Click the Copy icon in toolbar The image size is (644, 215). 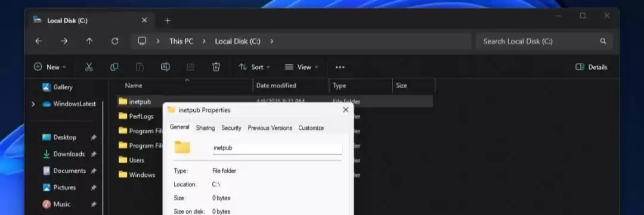114,67
